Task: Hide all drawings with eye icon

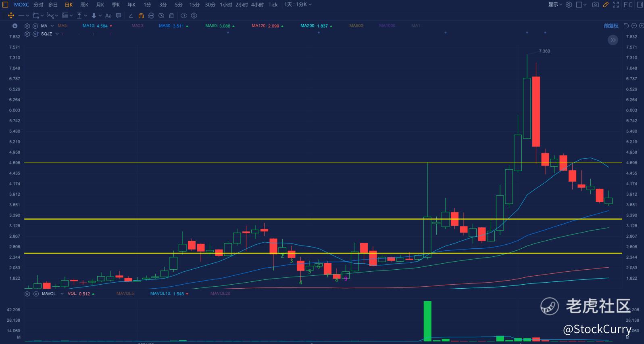Action: [161, 16]
